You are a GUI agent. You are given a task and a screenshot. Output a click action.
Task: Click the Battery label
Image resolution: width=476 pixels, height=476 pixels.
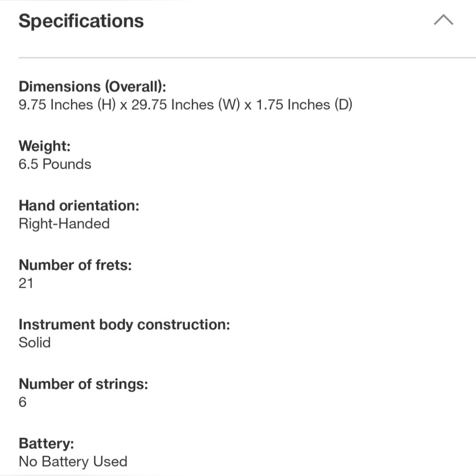(46, 444)
